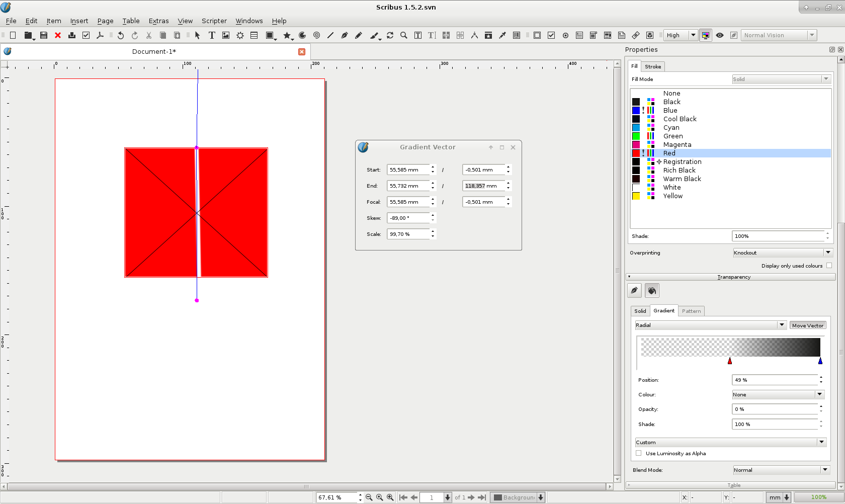The image size is (845, 504).
Task: Select the Spiral tool
Action: coord(316,35)
